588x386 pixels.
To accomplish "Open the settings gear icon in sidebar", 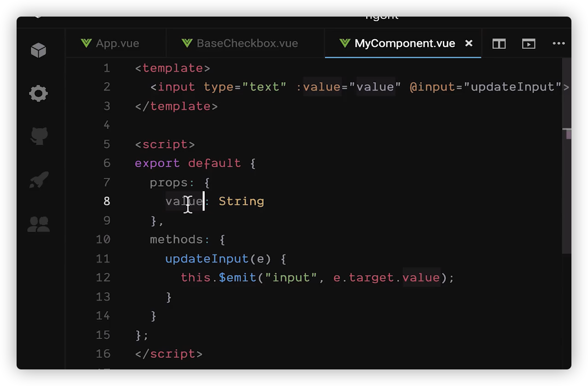I will coord(38,94).
